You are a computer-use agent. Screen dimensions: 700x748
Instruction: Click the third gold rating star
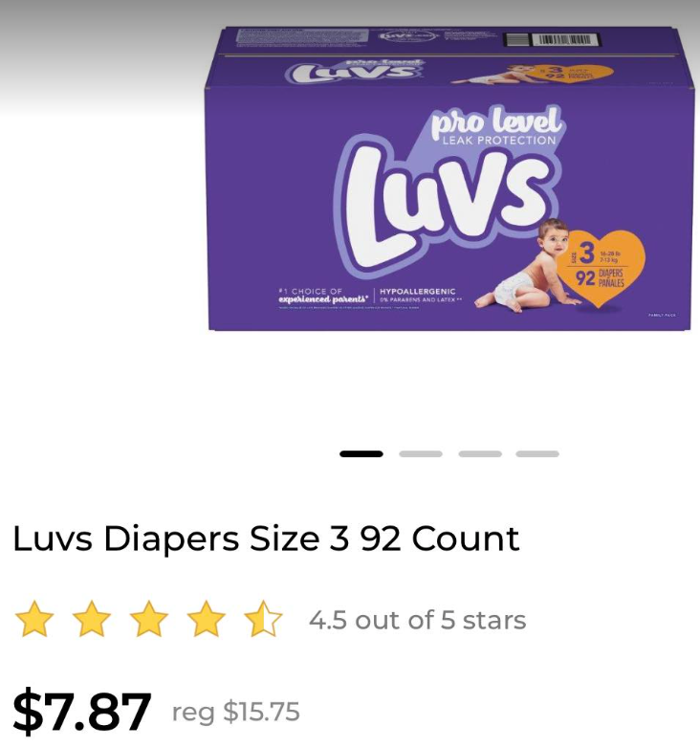coord(149,619)
